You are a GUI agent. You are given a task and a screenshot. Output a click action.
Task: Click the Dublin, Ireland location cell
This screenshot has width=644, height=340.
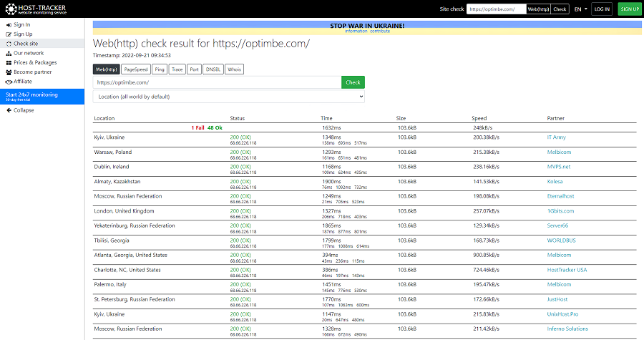click(112, 167)
